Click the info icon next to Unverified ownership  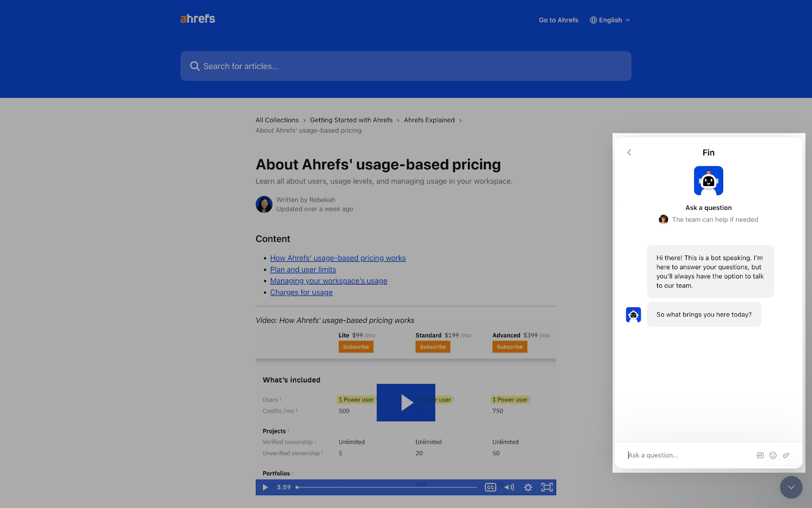pyautogui.click(x=322, y=453)
